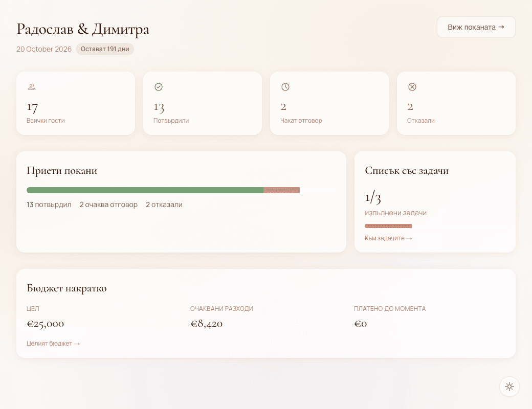Click the €25,000 goal amount
The height and width of the screenshot is (409, 532).
(45, 324)
